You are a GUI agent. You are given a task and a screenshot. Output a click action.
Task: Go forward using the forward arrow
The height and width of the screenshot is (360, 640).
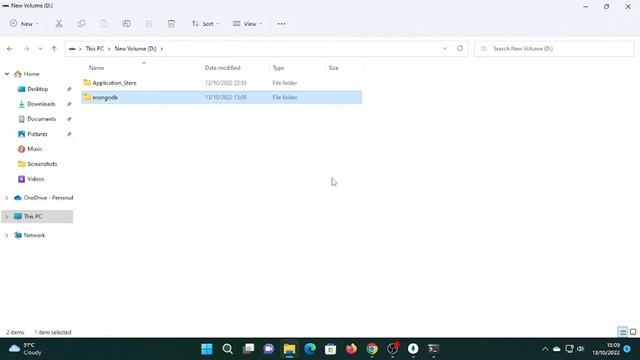pyautogui.click(x=26, y=49)
